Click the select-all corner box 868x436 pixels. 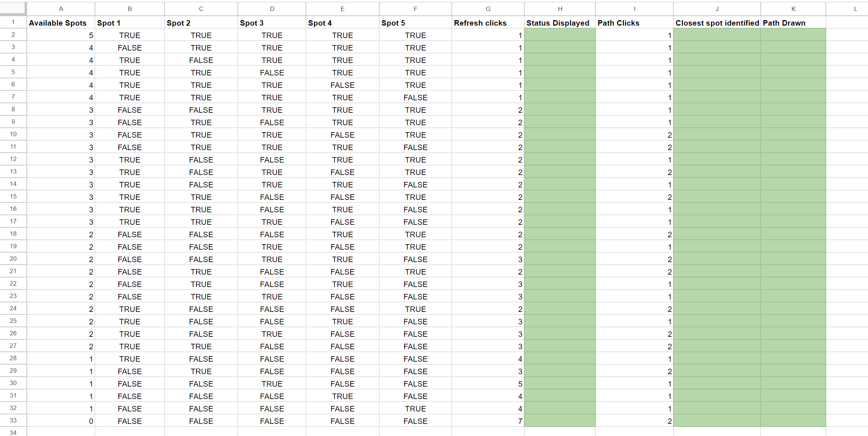(x=13, y=8)
